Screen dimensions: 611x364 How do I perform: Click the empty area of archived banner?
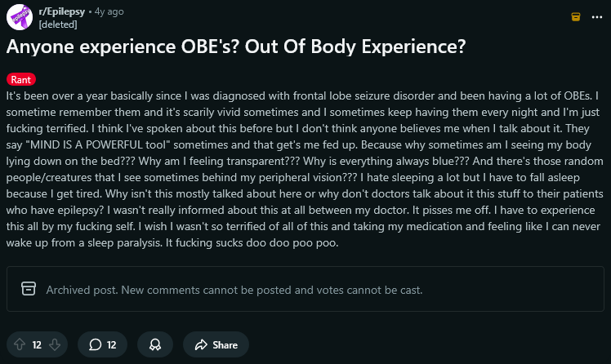pos(506,290)
